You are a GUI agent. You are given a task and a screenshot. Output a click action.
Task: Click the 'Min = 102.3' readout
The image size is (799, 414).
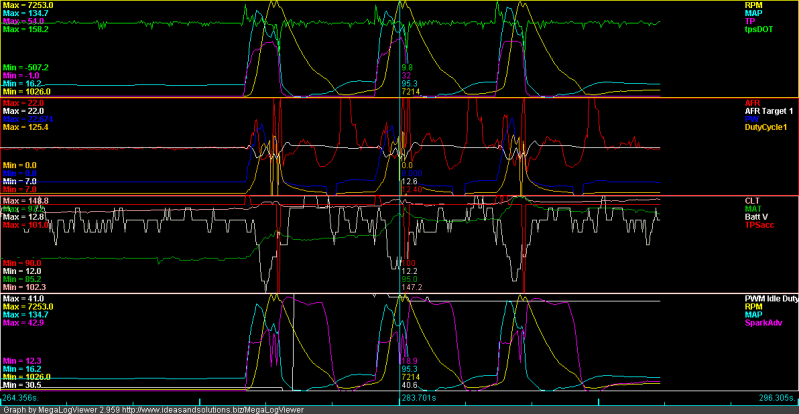pyautogui.click(x=24, y=288)
